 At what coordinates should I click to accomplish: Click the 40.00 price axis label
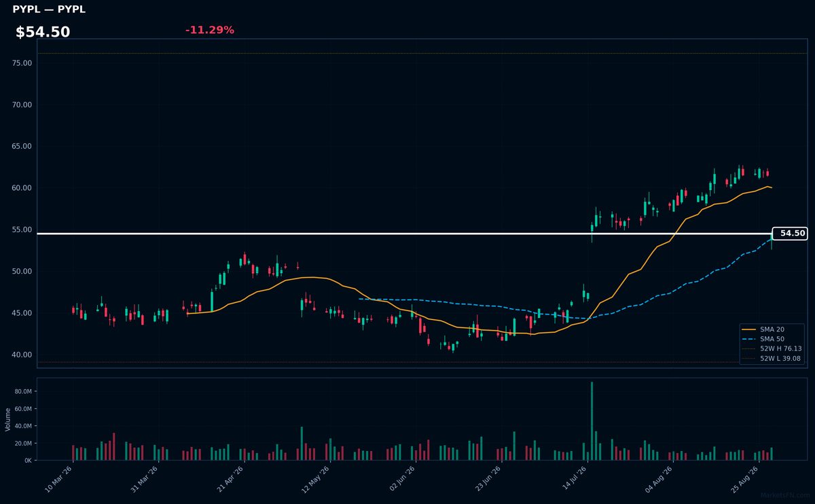pos(22,355)
